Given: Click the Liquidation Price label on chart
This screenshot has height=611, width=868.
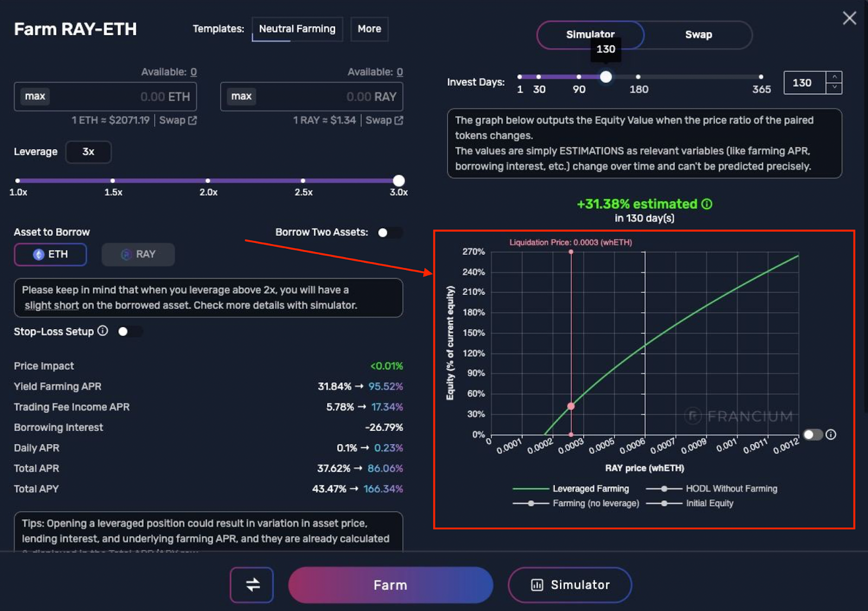Looking at the screenshot, I should pos(571,242).
